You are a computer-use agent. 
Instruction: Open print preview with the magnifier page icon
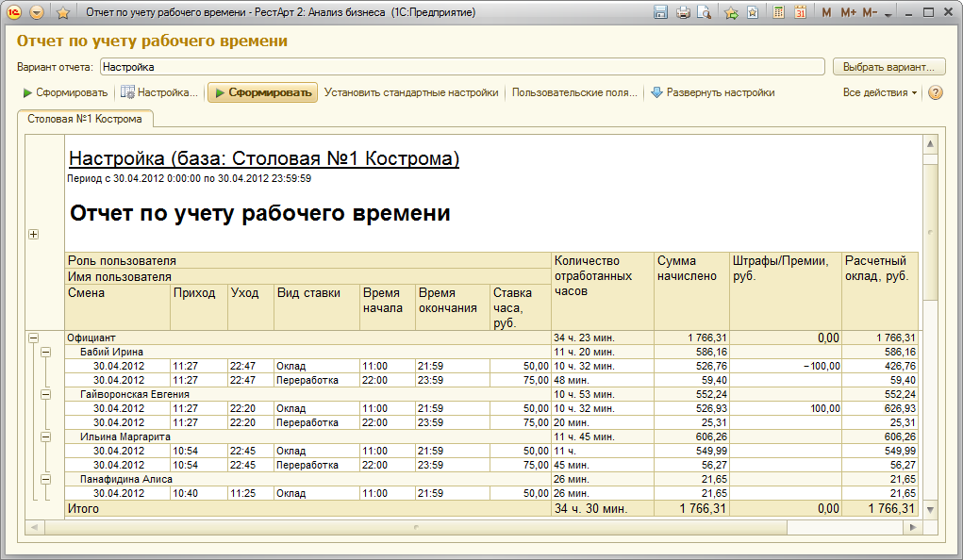click(704, 12)
